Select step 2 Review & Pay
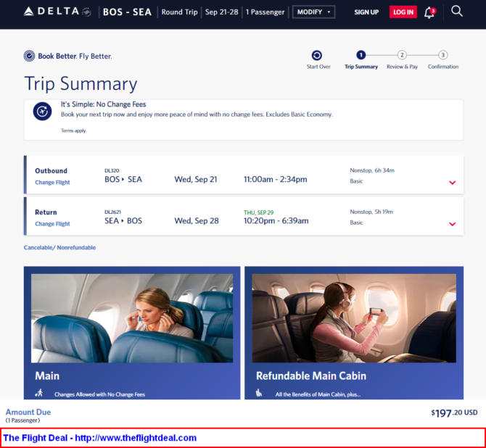Image resolution: width=486 pixels, height=448 pixels. 402,60
